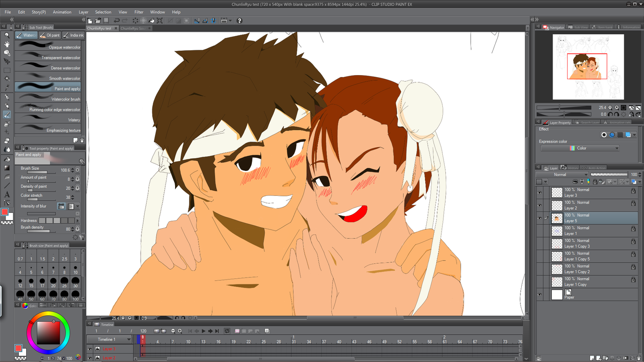Open the Timeline 1 dropdown
This screenshot has height=362, width=644.
point(109,339)
